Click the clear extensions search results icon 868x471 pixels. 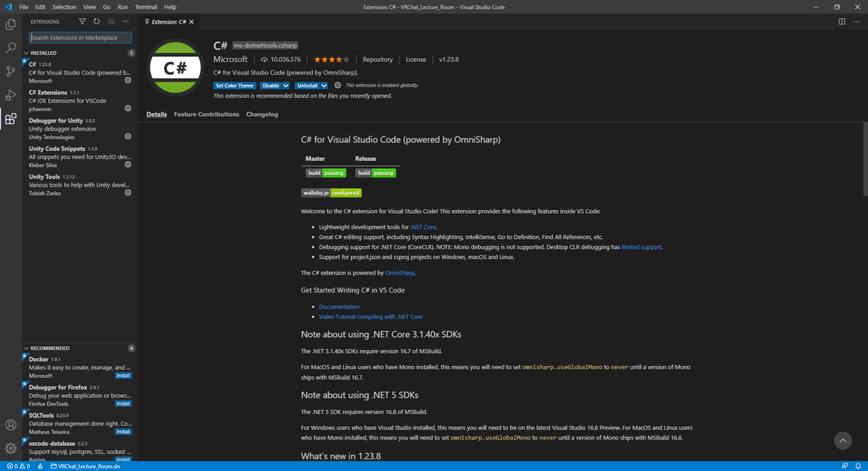[x=111, y=22]
